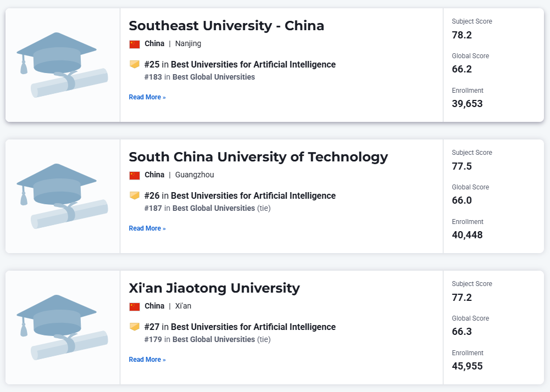Click South China University graduation cap image

pyautogui.click(x=62, y=196)
